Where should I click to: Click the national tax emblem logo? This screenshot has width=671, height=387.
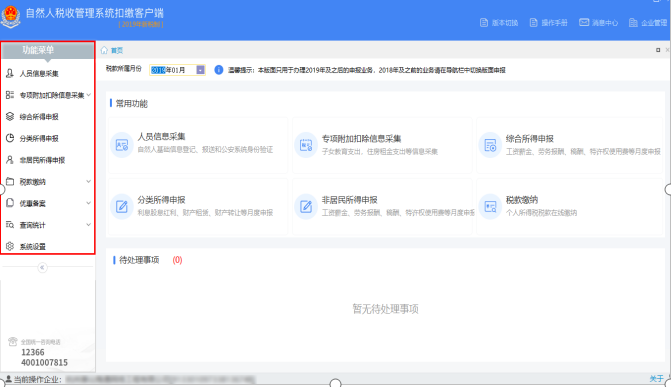click(11, 17)
